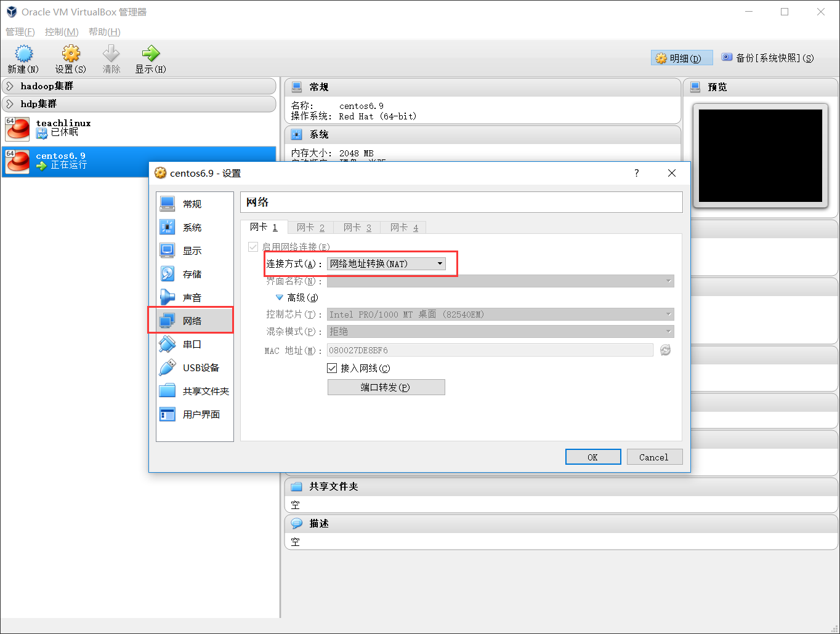The width and height of the screenshot is (840, 634).
Task: Open the 声音 (Audio) settings category
Action: (x=192, y=297)
